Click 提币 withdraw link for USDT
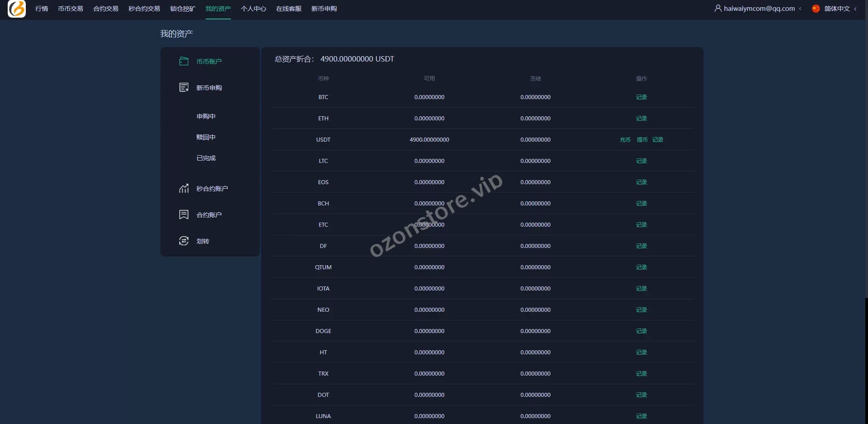Screen dimensions: 868x424 [x=642, y=140]
